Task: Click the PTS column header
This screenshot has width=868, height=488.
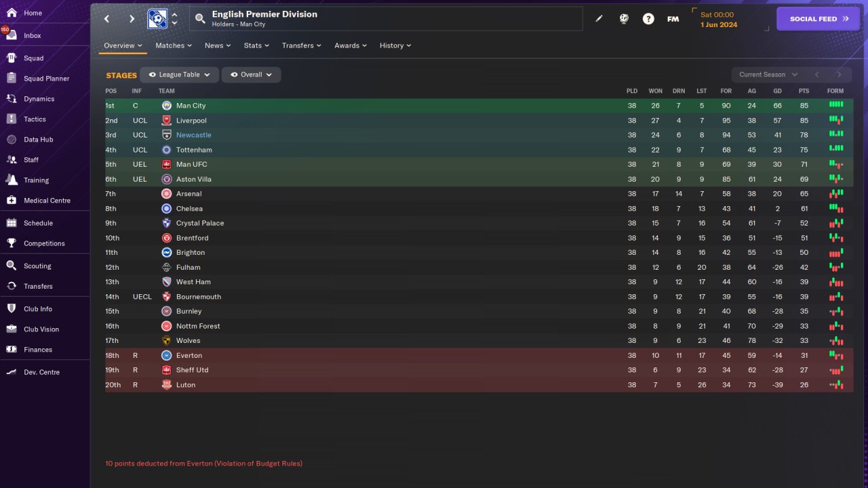Action: (804, 91)
